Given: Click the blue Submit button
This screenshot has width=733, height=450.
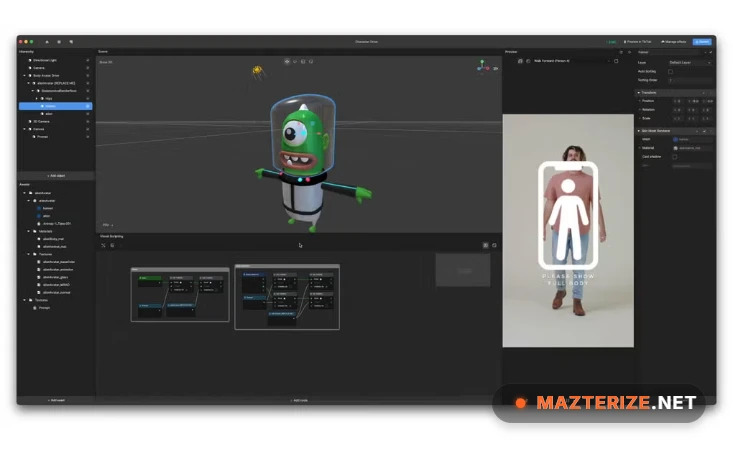Looking at the screenshot, I should coord(702,42).
